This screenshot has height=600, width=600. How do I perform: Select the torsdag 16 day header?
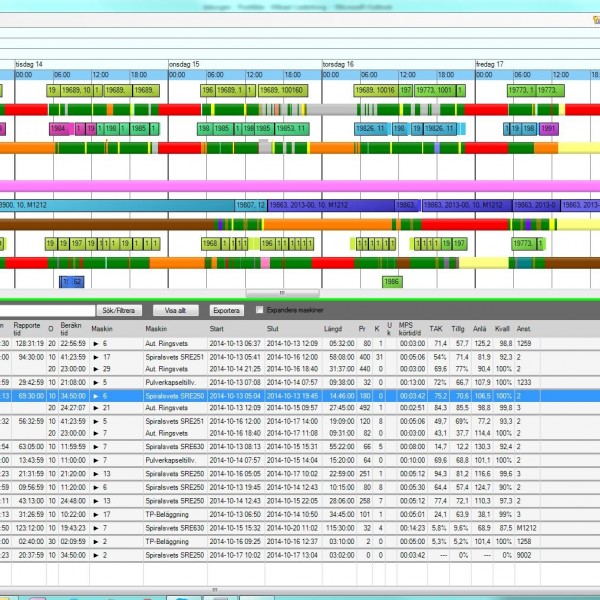tap(338, 64)
